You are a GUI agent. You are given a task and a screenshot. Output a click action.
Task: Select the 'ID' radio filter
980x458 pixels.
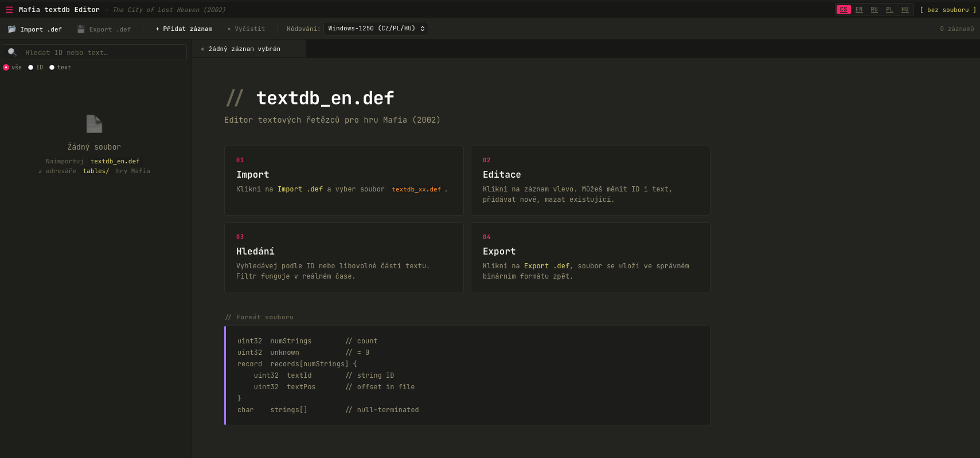[31, 68]
